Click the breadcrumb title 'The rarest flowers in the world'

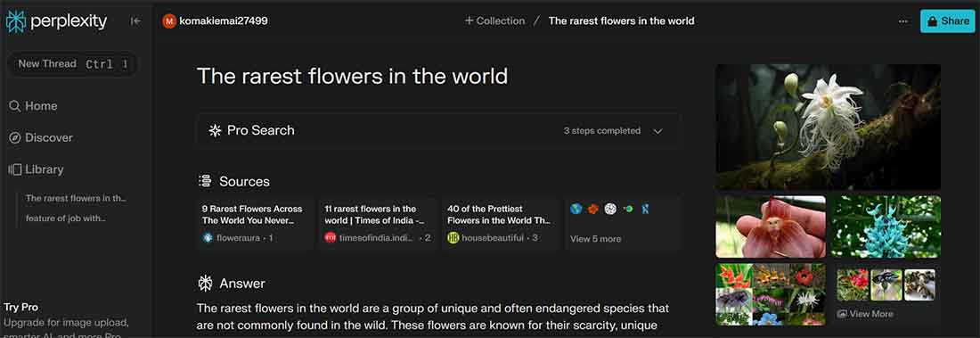coord(621,21)
